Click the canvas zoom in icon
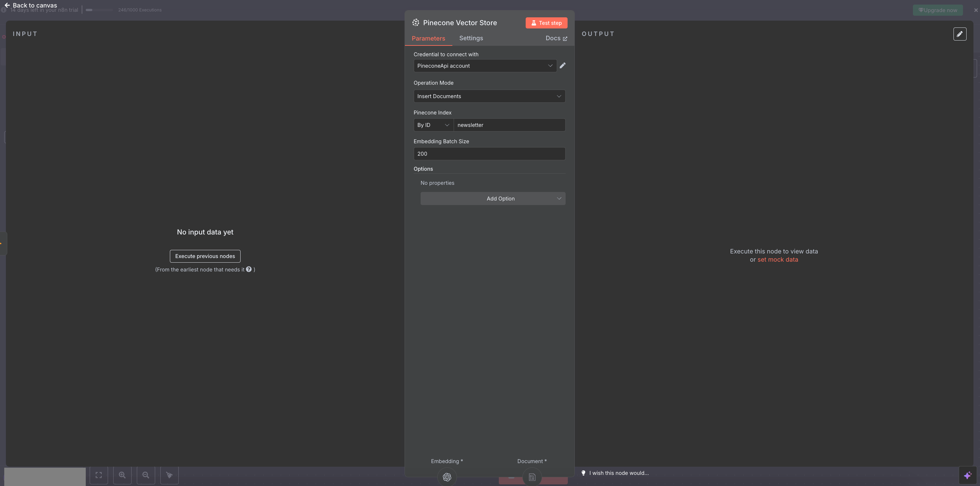Viewport: 980px width, 486px height. coord(122,475)
